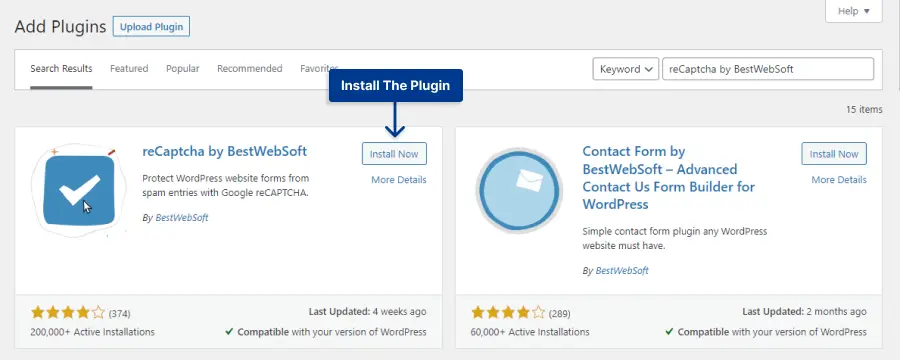Click BestWebSoft author link under Contact Form
900x360 pixels.
click(x=622, y=270)
